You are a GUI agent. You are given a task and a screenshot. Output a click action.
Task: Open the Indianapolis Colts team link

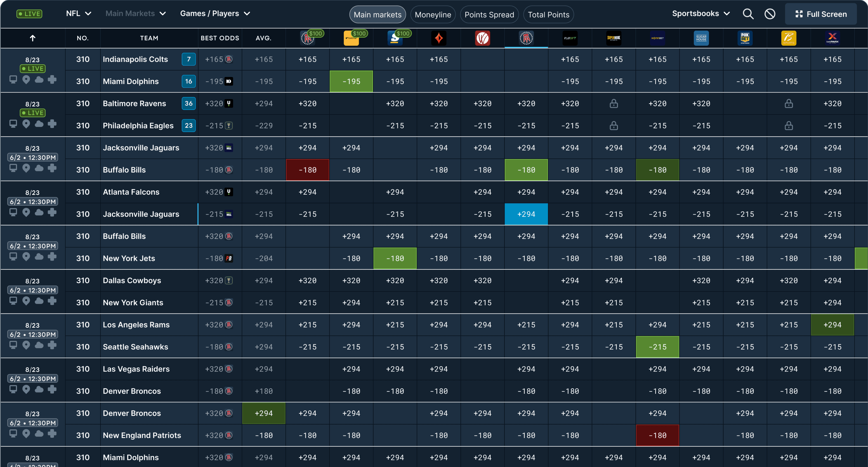point(135,59)
